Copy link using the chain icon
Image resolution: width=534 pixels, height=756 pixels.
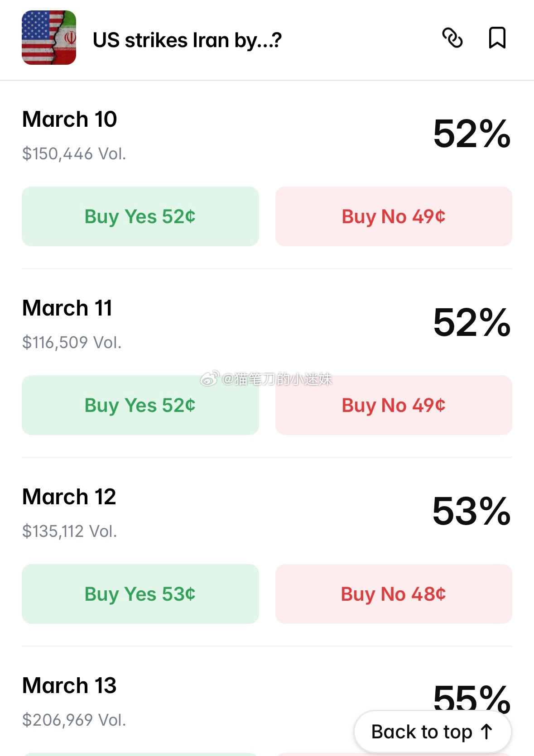pyautogui.click(x=452, y=38)
